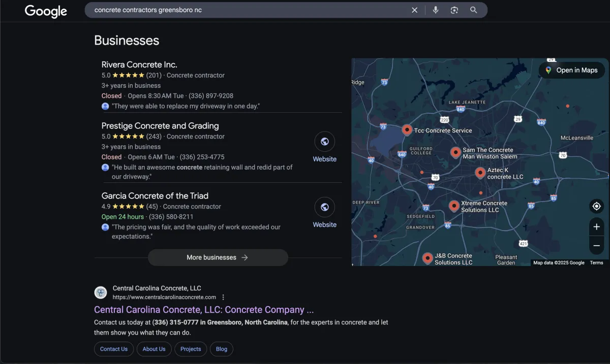
Task: Open the Prestige Concrete and Grading listing
Action: pos(160,126)
